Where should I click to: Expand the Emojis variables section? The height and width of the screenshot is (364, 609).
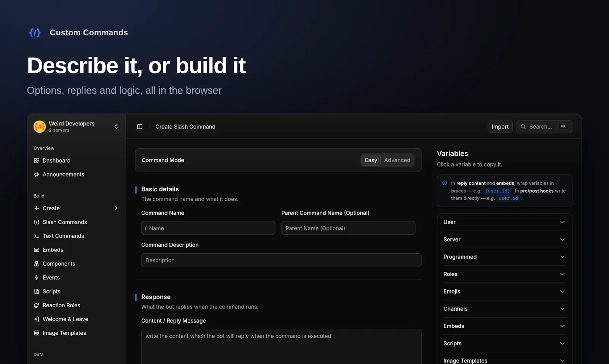click(x=504, y=291)
